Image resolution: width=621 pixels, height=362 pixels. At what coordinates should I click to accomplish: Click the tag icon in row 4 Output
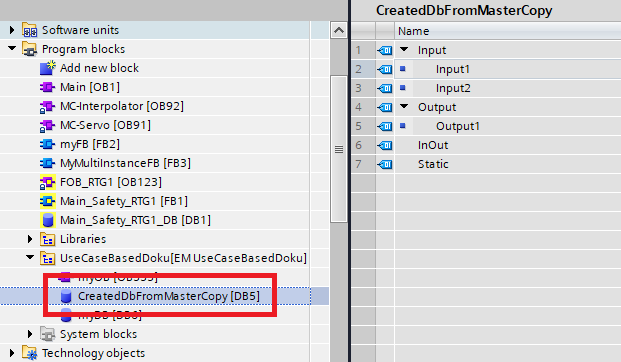(385, 107)
